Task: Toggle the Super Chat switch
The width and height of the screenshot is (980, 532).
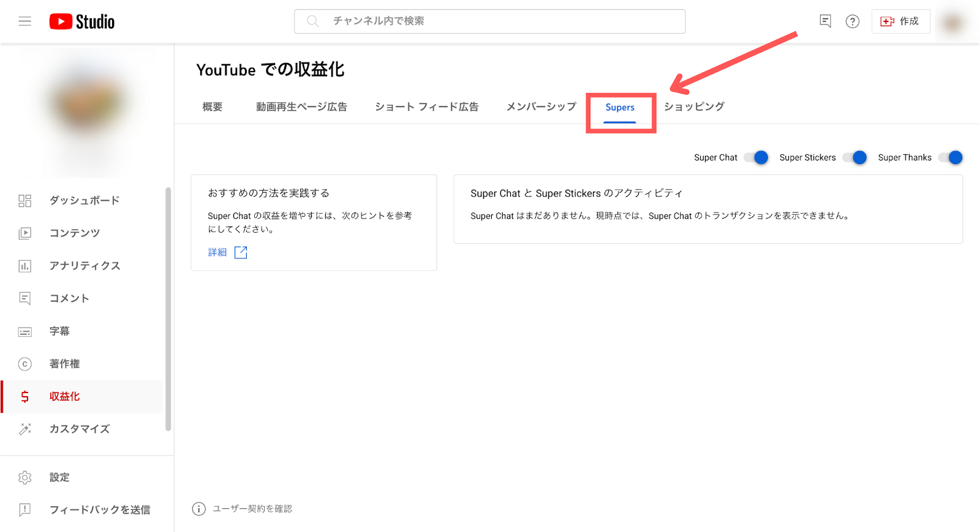Action: (756, 158)
